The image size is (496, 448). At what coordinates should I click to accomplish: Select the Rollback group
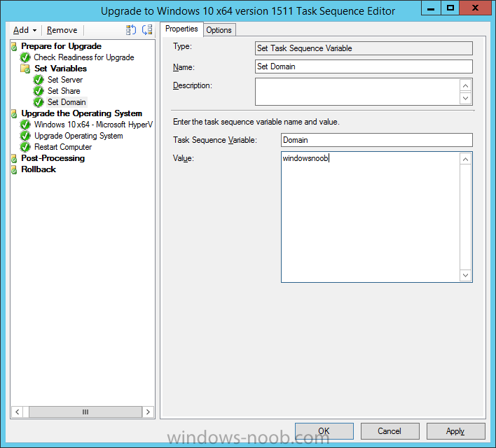pos(39,169)
